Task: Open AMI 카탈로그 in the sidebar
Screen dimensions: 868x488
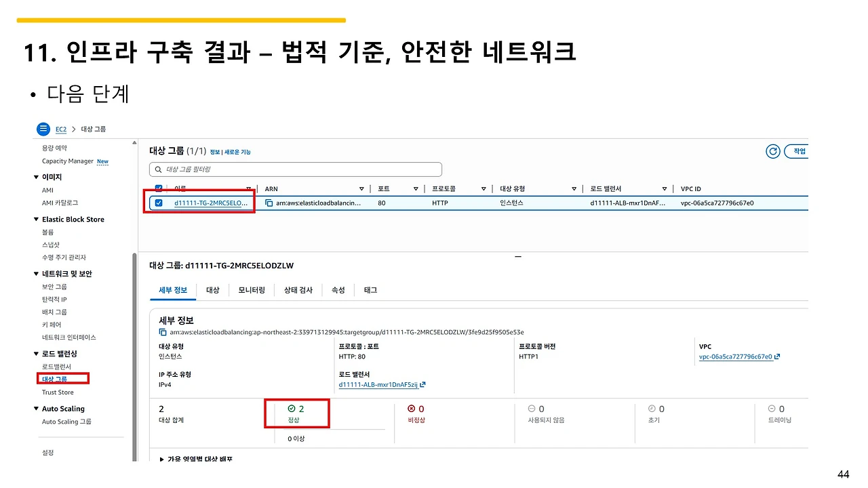Action: pyautogui.click(x=60, y=203)
